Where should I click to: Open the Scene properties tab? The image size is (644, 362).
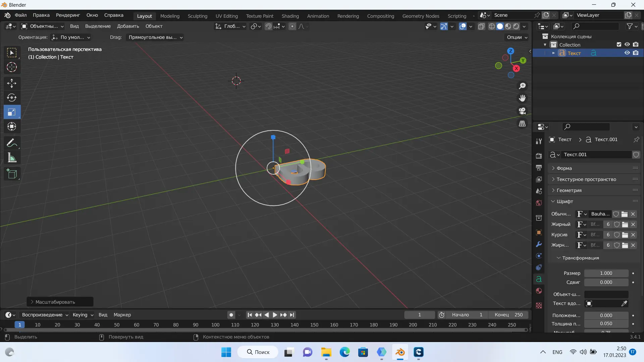pos(539,191)
